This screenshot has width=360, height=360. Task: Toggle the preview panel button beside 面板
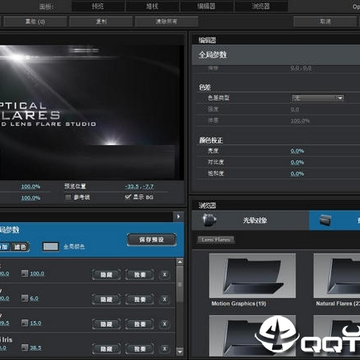coord(98,6)
